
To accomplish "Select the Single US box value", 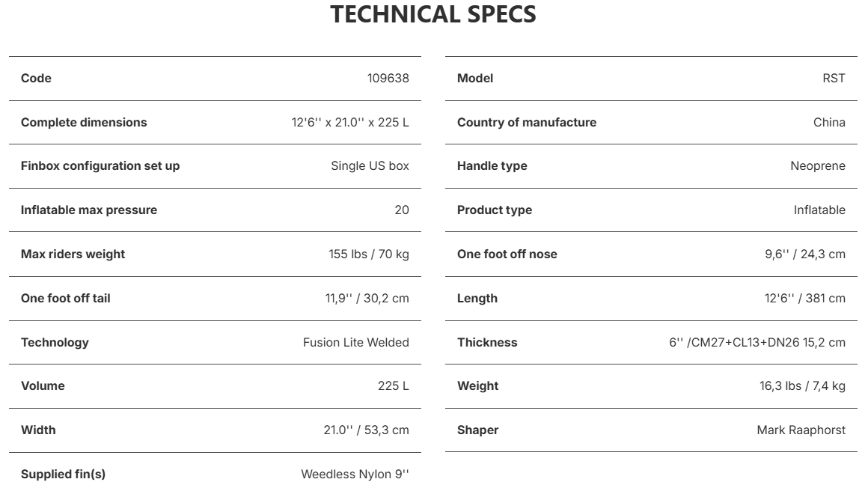I will coord(370,165).
